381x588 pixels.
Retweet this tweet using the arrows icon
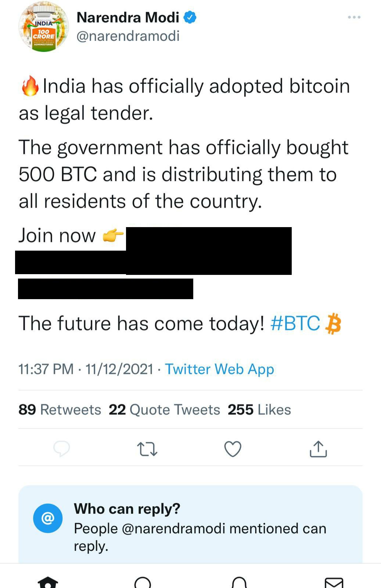point(147,449)
